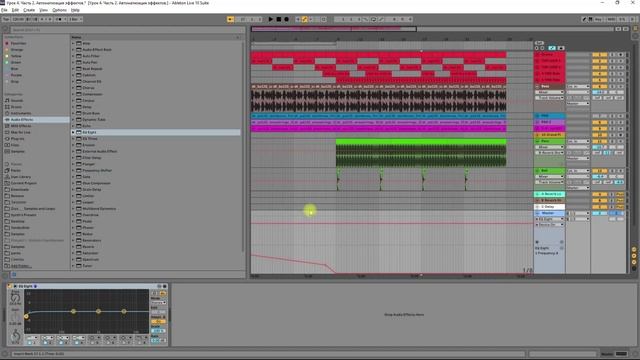
Task: Hide the browser with the triangle toggle
Action: coord(5,30)
